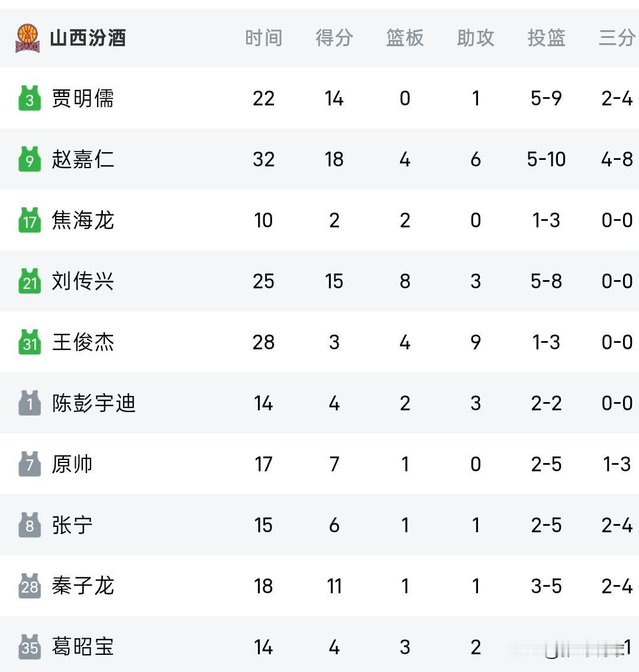
Task: Click the gray number 7 jersey icon
Action: (x=30, y=464)
